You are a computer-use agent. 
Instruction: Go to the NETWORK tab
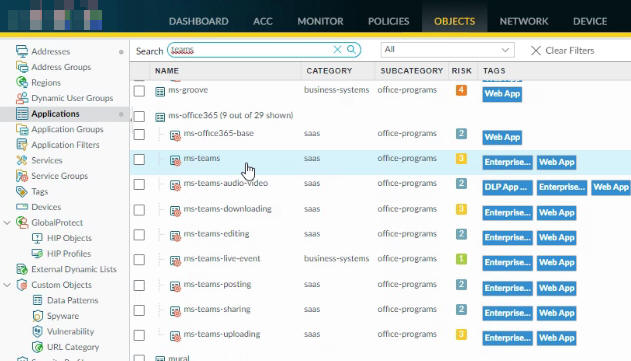point(524,21)
